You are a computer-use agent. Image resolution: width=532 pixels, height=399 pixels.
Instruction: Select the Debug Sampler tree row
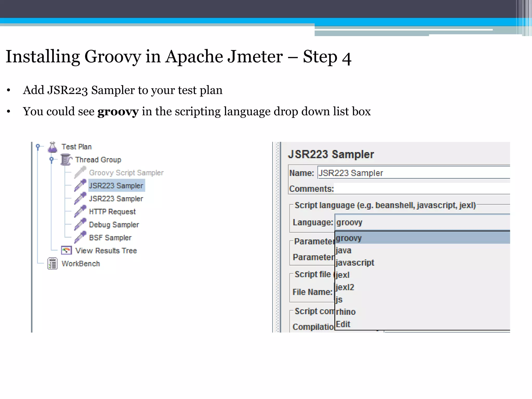click(x=114, y=224)
